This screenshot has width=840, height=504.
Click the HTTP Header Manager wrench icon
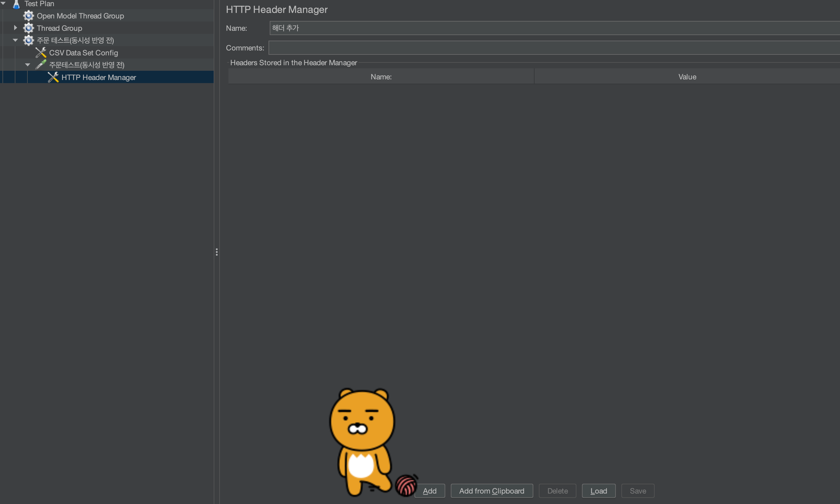(x=53, y=77)
